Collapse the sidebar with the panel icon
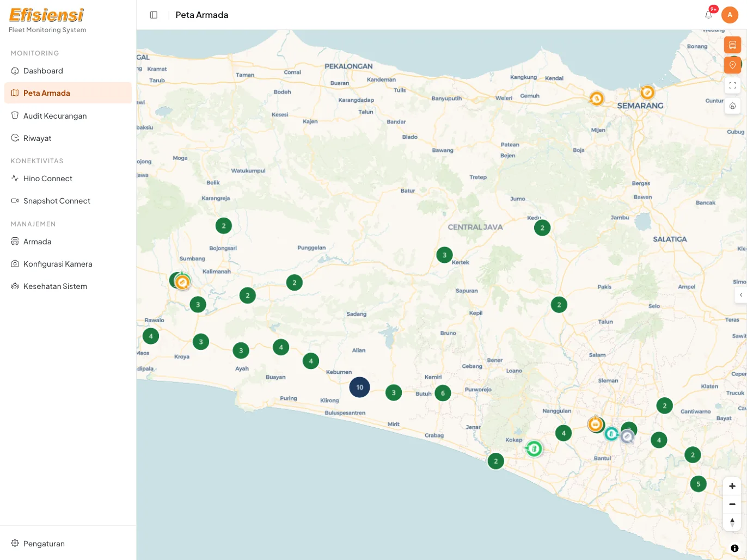 154,15
